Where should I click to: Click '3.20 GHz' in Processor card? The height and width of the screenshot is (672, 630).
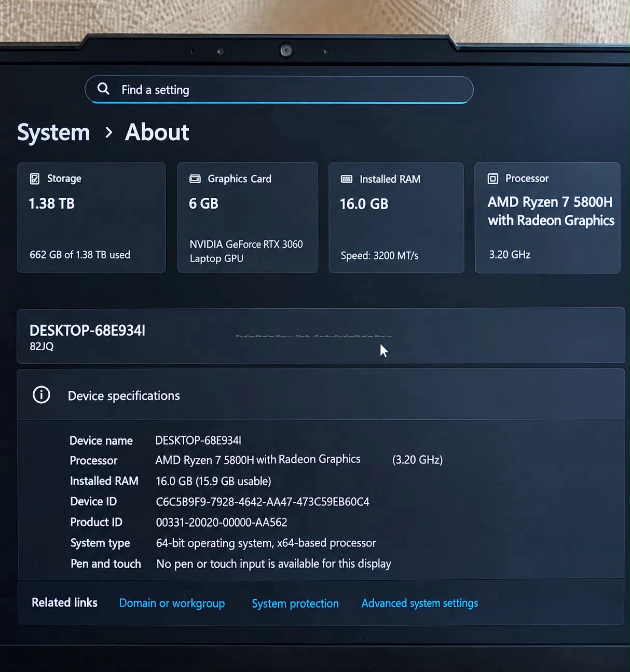click(x=509, y=254)
